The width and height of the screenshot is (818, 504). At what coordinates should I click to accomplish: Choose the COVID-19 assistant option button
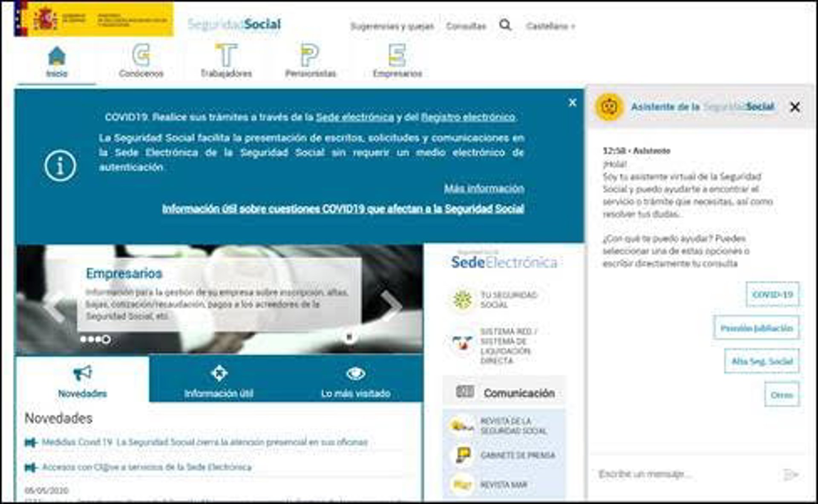(x=772, y=294)
